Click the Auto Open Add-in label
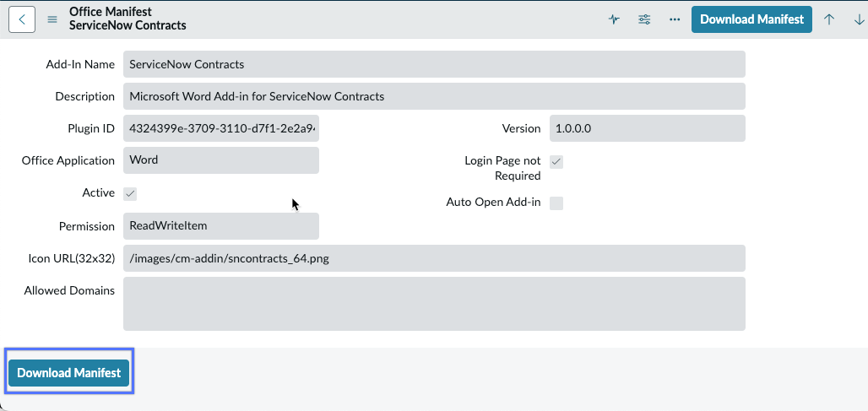The width and height of the screenshot is (868, 411). point(493,202)
